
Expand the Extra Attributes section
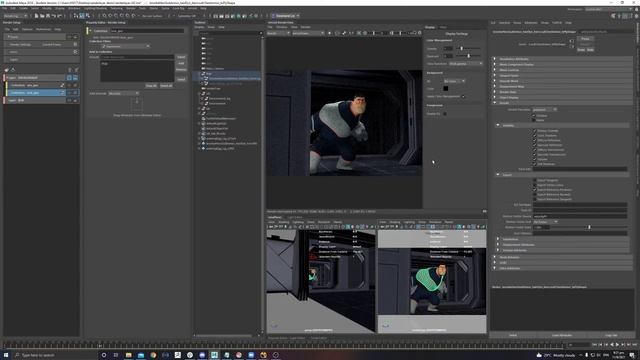coord(562,268)
